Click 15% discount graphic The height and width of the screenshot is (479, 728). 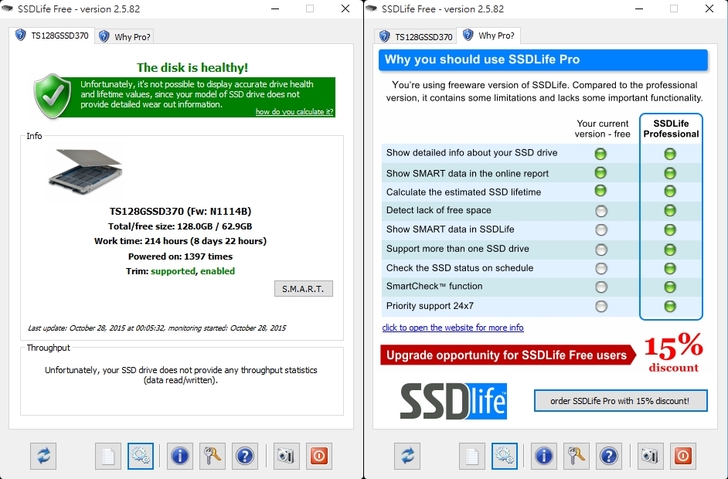[673, 353]
